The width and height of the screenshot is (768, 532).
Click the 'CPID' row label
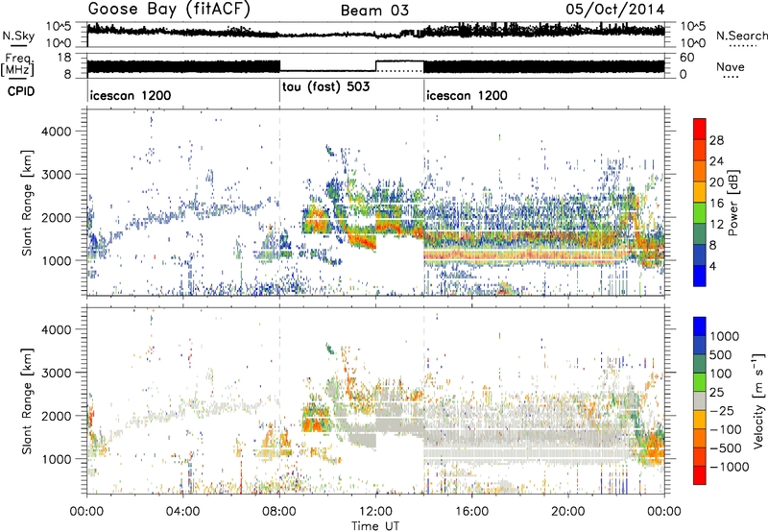[20, 91]
